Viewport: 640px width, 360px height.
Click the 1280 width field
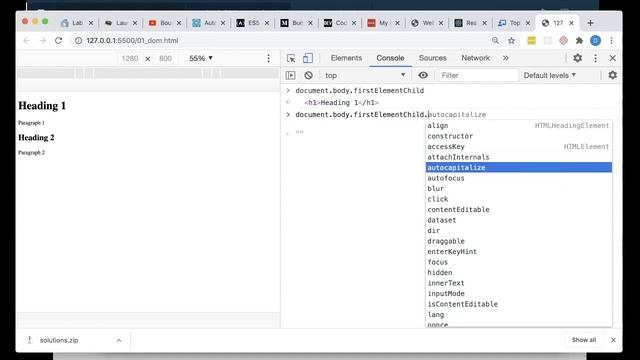(x=130, y=59)
